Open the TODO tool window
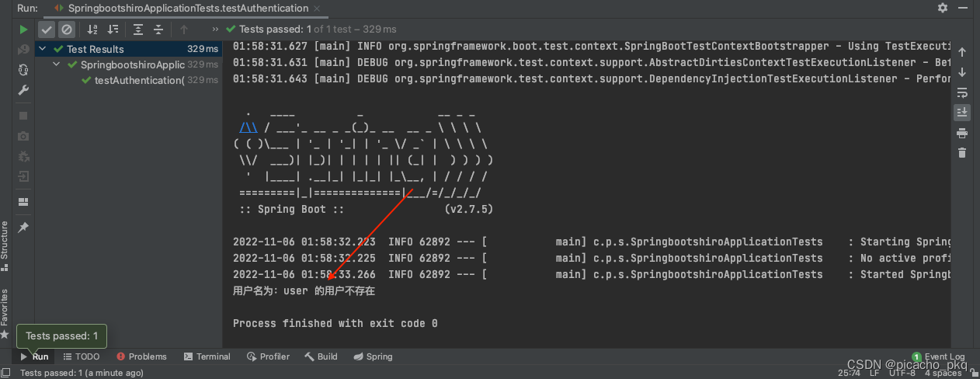The height and width of the screenshot is (379, 980). [82, 356]
